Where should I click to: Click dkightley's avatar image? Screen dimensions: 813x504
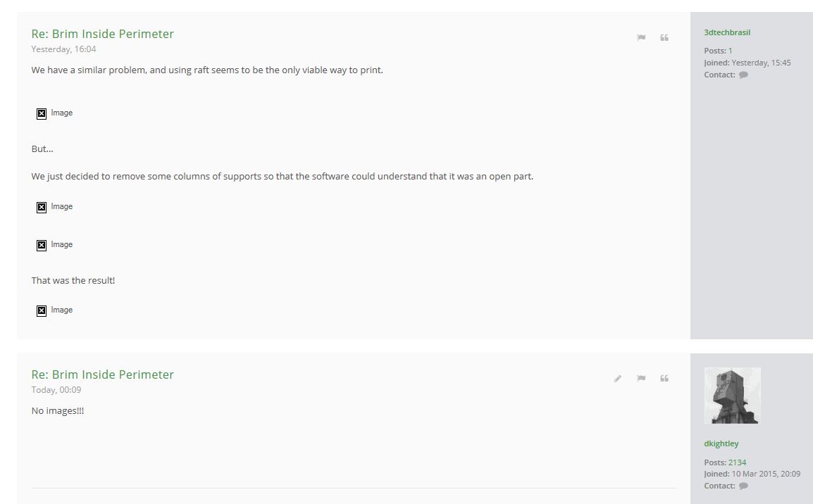coord(732,396)
